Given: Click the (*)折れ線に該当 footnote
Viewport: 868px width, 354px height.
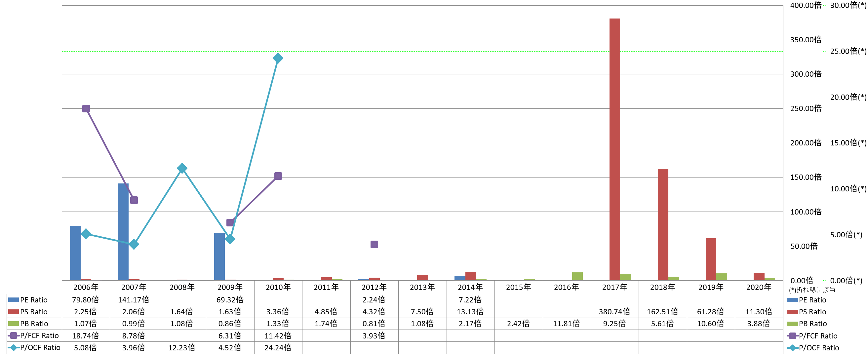Looking at the screenshot, I should tap(812, 290).
